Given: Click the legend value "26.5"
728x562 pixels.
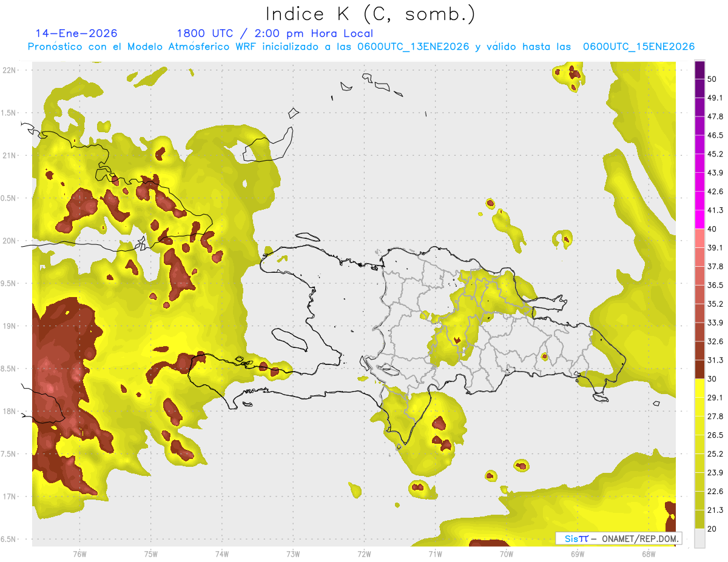Looking at the screenshot, I should point(715,435).
